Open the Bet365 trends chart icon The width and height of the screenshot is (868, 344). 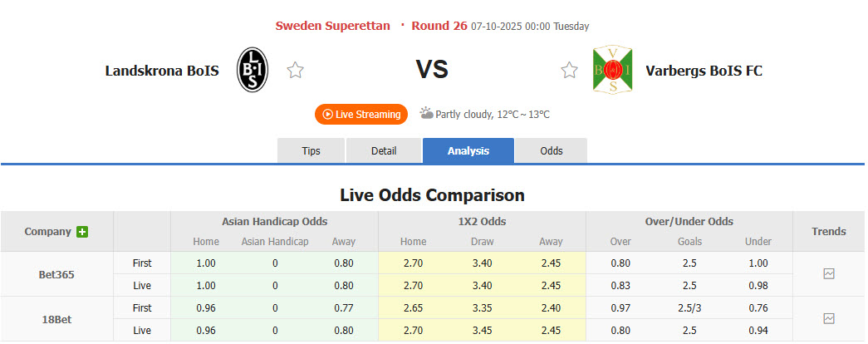828,273
